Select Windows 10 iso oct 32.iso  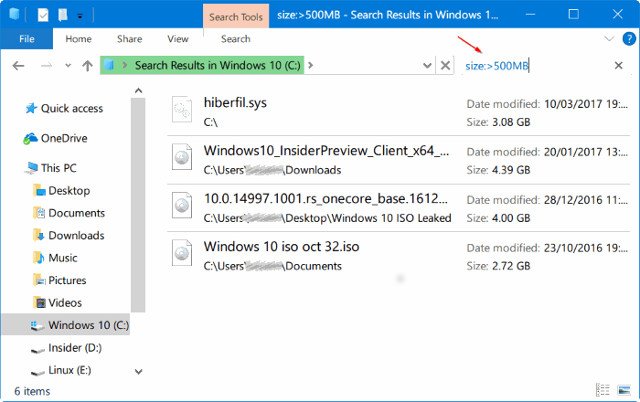point(398,256)
